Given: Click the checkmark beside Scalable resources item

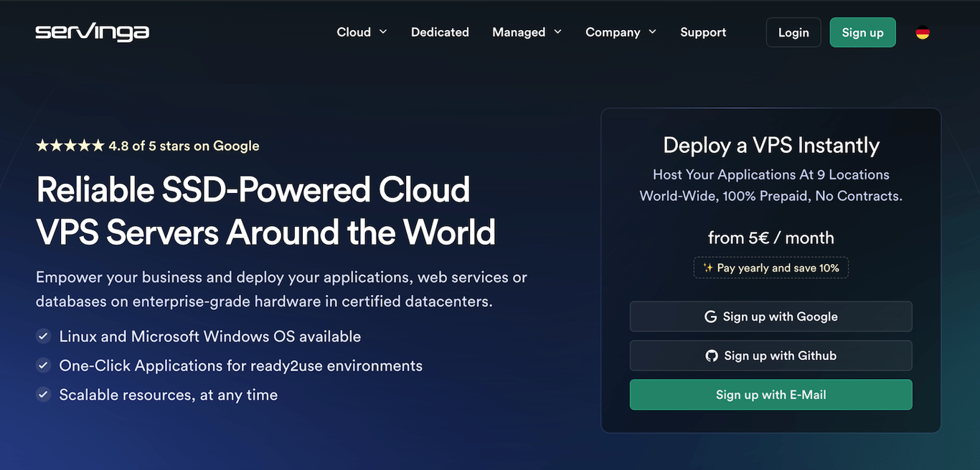Looking at the screenshot, I should point(43,394).
